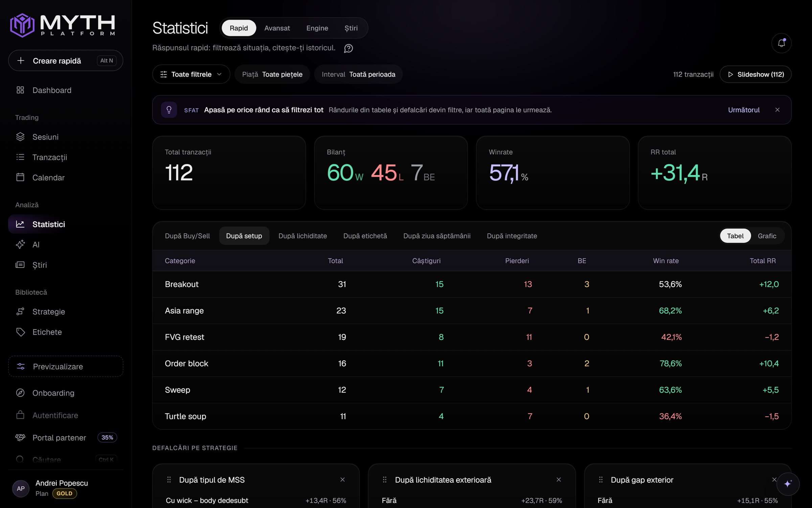Click the help chat bubble icon
This screenshot has height=508, width=812.
(x=348, y=48)
